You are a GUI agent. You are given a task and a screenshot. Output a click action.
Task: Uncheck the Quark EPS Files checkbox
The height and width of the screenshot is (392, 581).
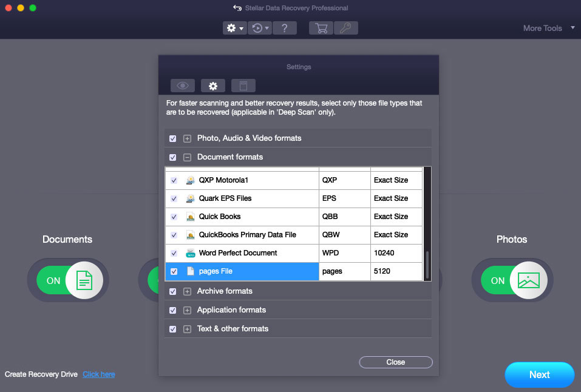(174, 198)
